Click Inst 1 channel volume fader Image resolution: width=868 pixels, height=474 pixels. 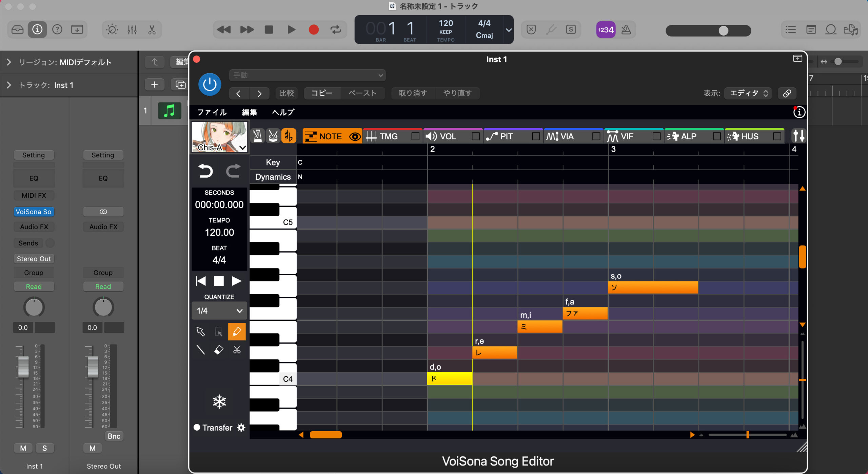click(x=23, y=367)
